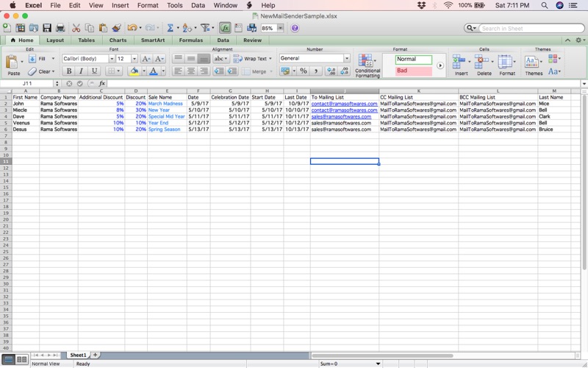Increase indent icon
Image resolution: width=588 pixels, height=368 pixels.
click(232, 71)
